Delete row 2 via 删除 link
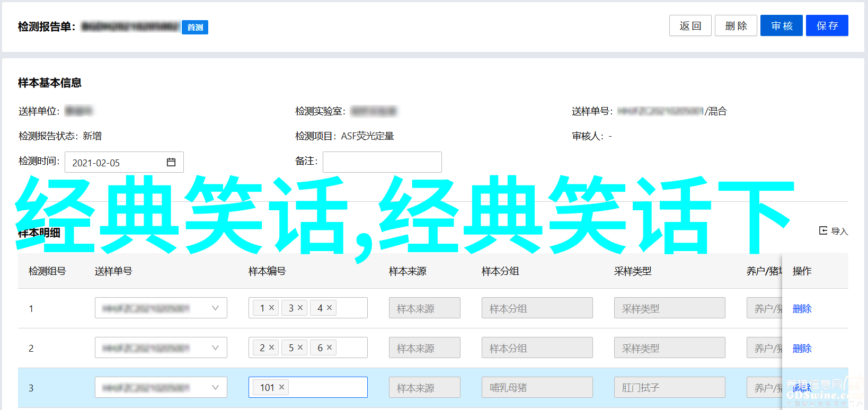 point(802,348)
